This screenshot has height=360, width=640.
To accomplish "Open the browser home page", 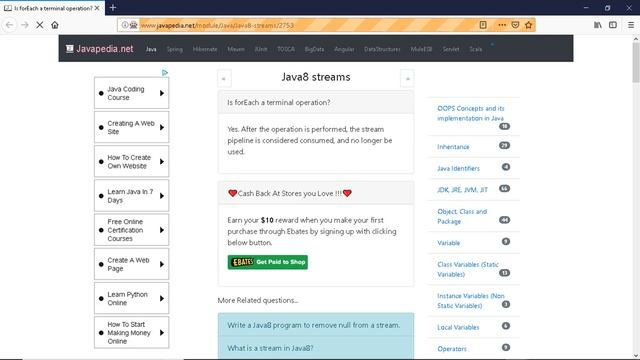I will (x=55, y=25).
